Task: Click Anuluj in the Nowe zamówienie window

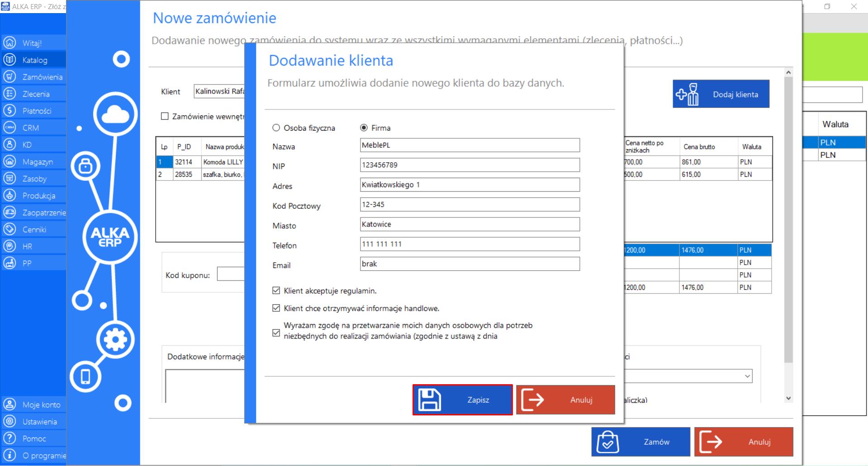Action: click(744, 442)
